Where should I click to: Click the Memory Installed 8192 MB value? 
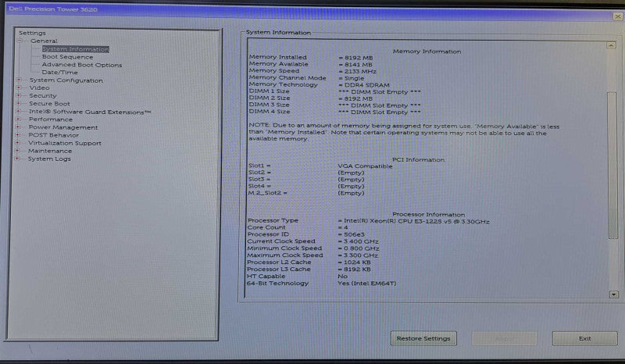pyautogui.click(x=356, y=58)
